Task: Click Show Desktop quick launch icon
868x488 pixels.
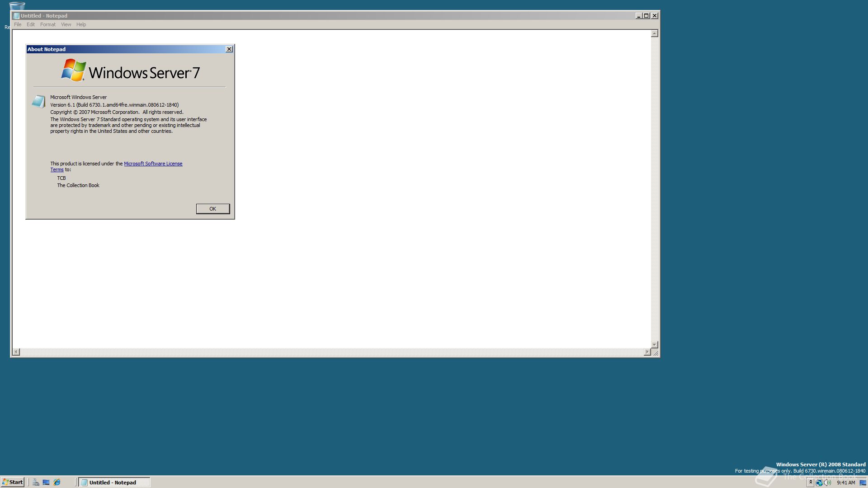Action: click(46, 482)
